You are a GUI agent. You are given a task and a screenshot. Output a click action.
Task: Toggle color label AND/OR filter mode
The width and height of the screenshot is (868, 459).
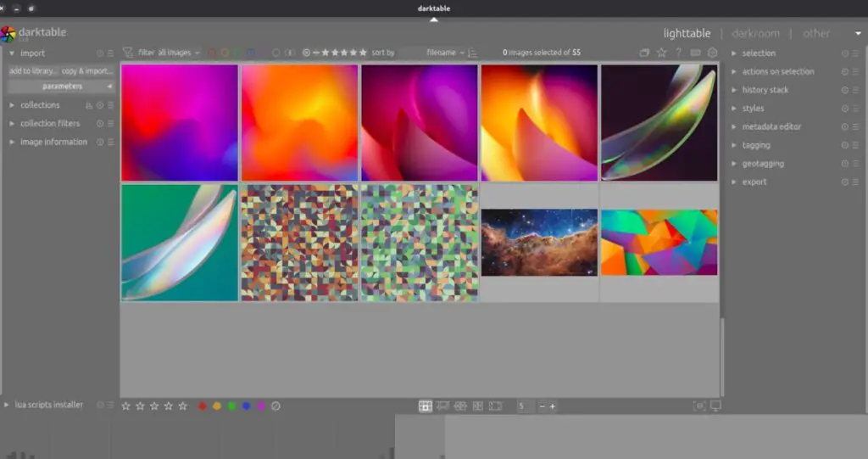point(290,53)
